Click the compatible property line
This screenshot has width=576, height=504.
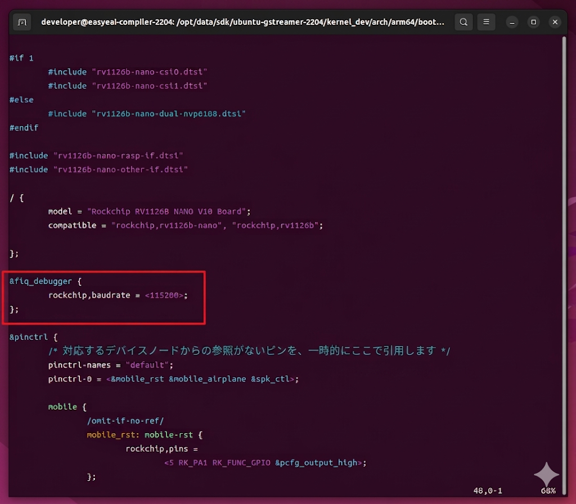click(x=186, y=226)
